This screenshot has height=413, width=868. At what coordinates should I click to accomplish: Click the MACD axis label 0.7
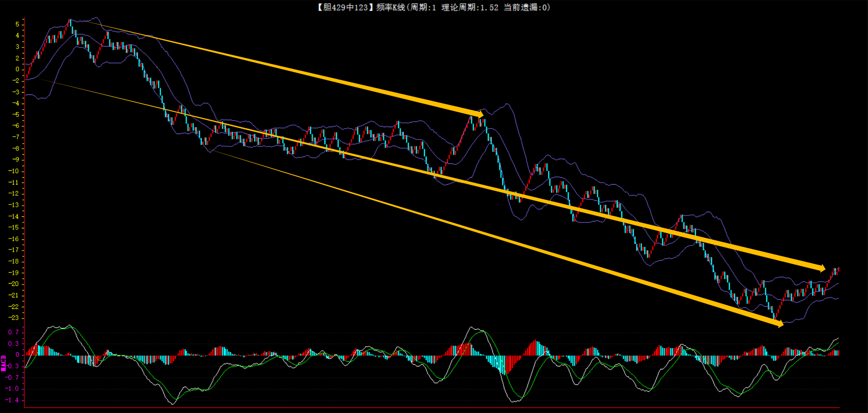[x=14, y=332]
